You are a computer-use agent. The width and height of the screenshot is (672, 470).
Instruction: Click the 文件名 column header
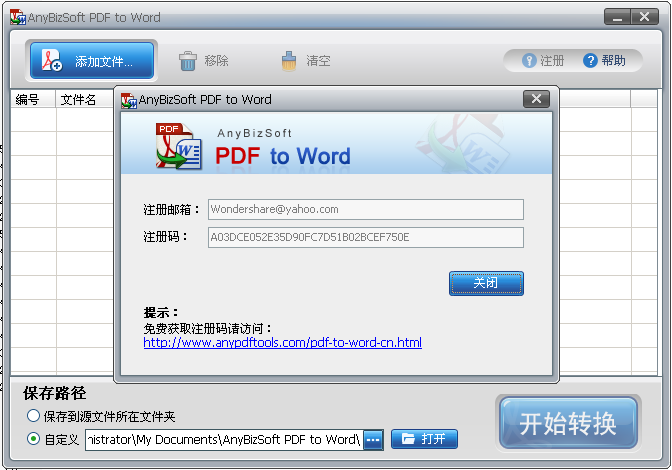pyautogui.click(x=85, y=99)
